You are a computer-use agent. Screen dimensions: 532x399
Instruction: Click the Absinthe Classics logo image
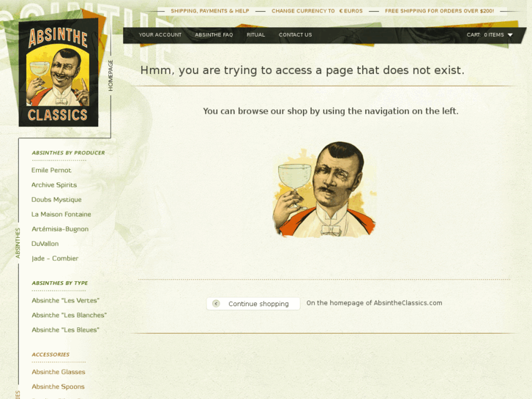pyautogui.click(x=59, y=72)
